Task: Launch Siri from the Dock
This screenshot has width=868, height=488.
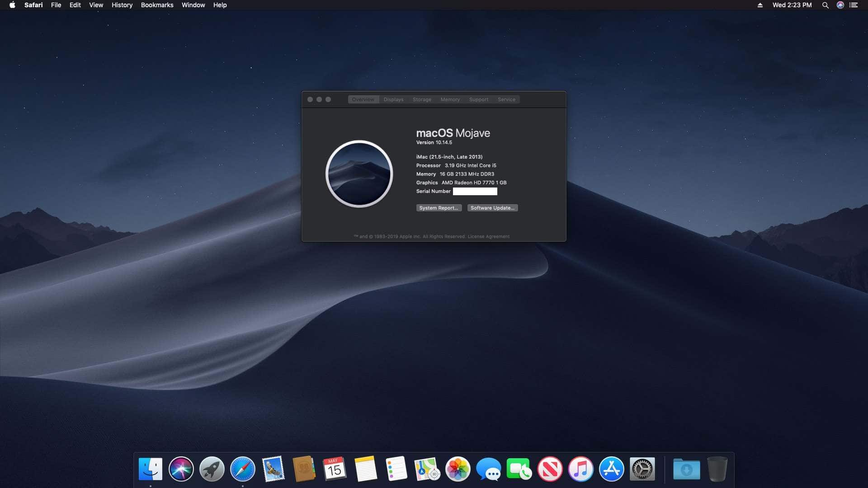Action: tap(181, 469)
